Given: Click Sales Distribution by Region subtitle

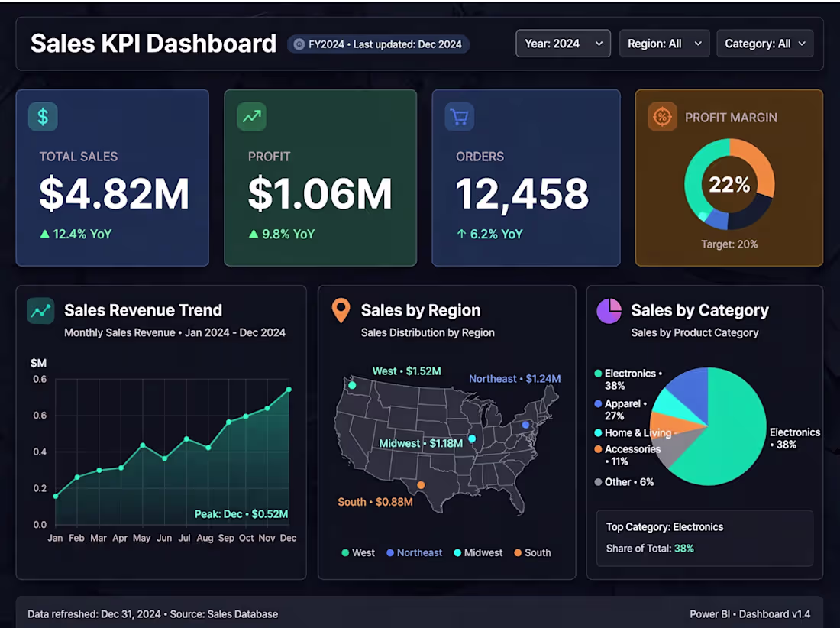Looking at the screenshot, I should coord(428,332).
